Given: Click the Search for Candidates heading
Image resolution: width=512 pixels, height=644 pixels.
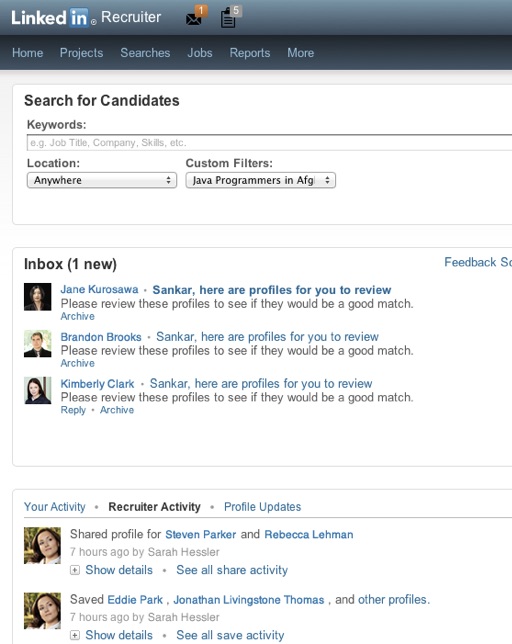Looking at the screenshot, I should 102,101.
